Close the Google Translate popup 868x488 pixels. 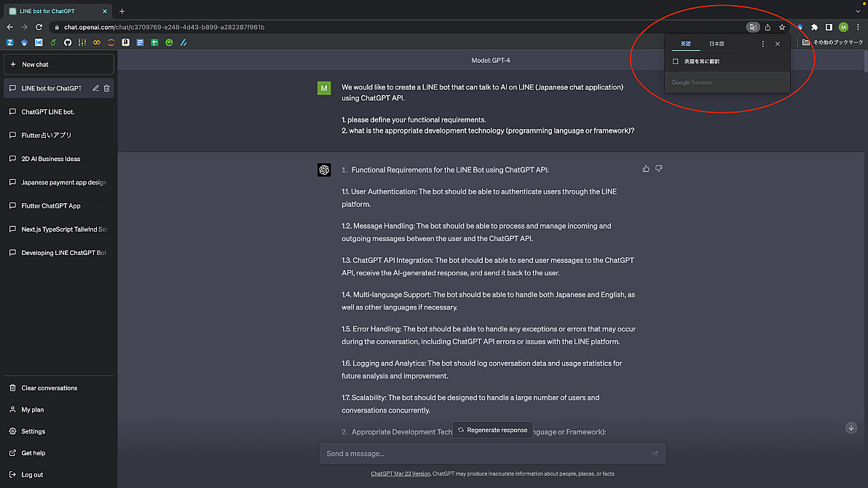[778, 44]
